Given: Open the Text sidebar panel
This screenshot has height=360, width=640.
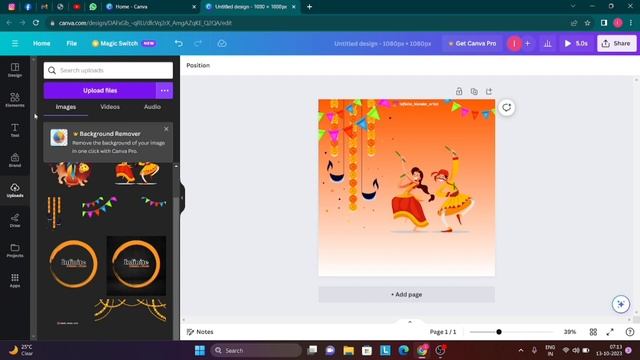Looking at the screenshot, I should pyautogui.click(x=15, y=130).
